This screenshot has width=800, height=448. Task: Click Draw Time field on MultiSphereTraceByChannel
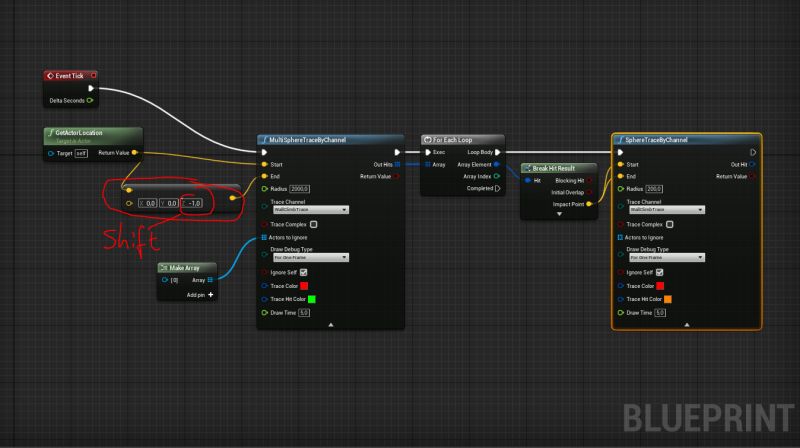pos(304,313)
